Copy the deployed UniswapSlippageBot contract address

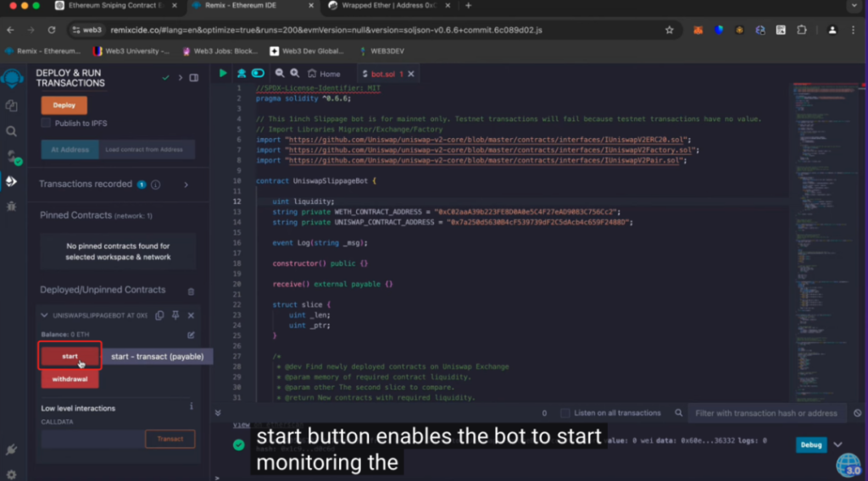pyautogui.click(x=160, y=316)
